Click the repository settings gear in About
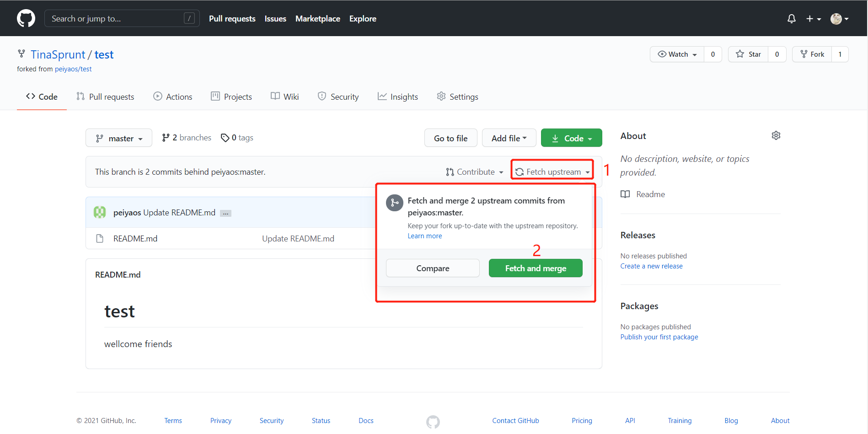Viewport: 868px width, 434px height. pos(776,135)
